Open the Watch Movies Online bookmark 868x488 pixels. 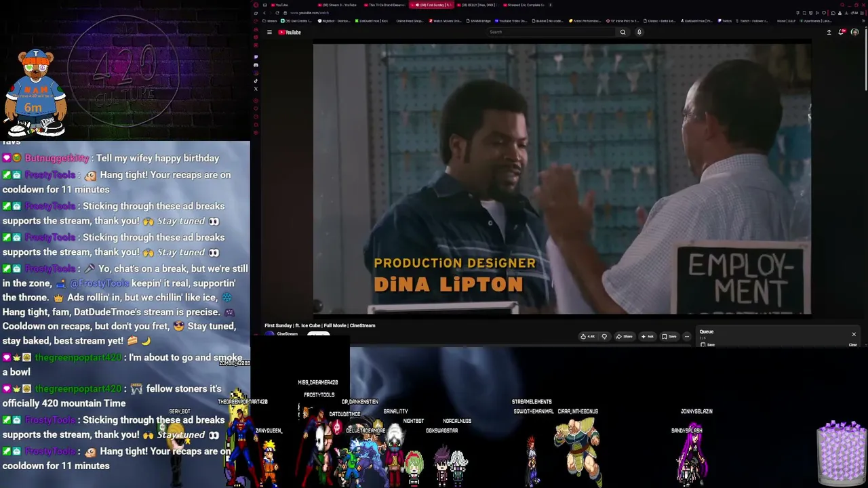pos(446,21)
